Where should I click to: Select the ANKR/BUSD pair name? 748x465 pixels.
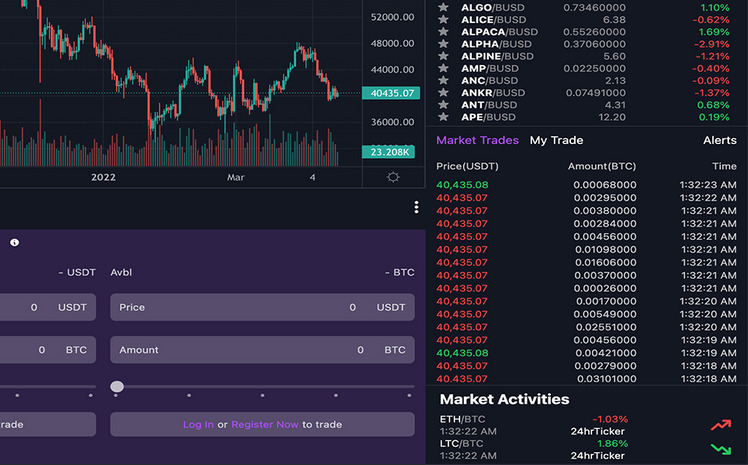[x=493, y=93]
